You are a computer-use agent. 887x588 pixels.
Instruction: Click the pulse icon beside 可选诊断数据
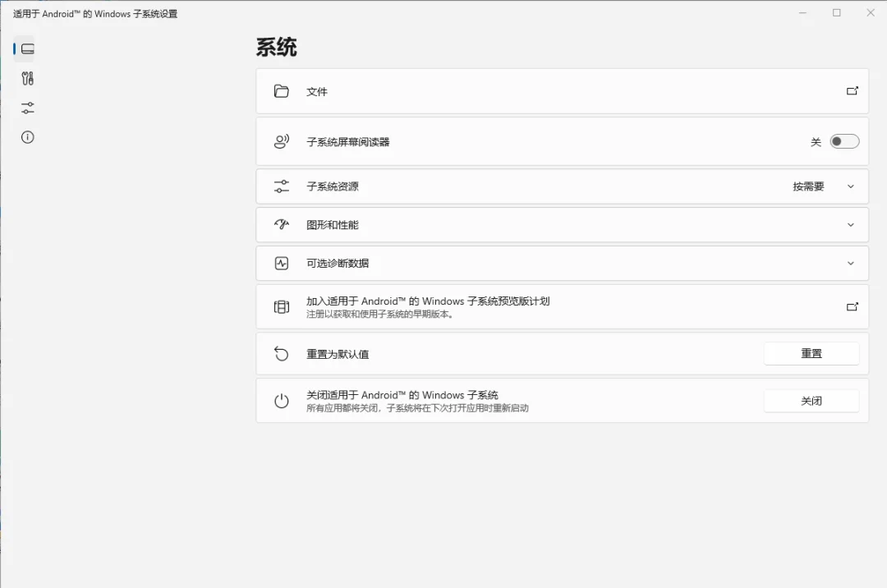click(281, 263)
